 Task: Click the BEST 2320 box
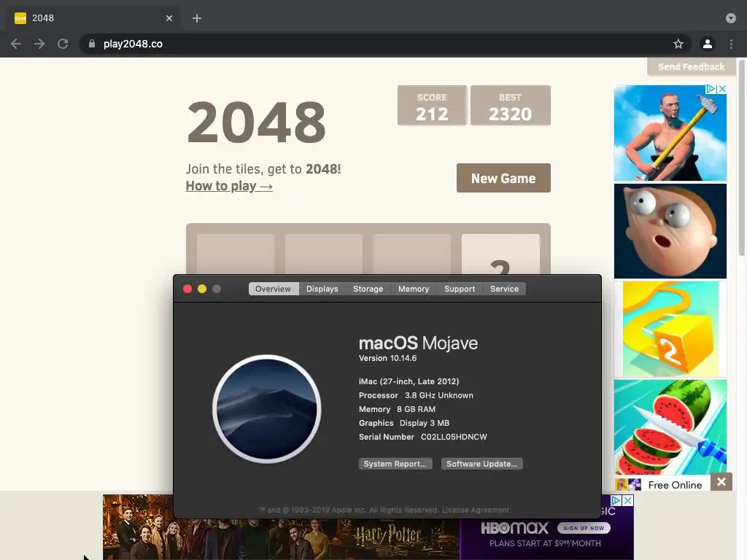pyautogui.click(x=510, y=106)
